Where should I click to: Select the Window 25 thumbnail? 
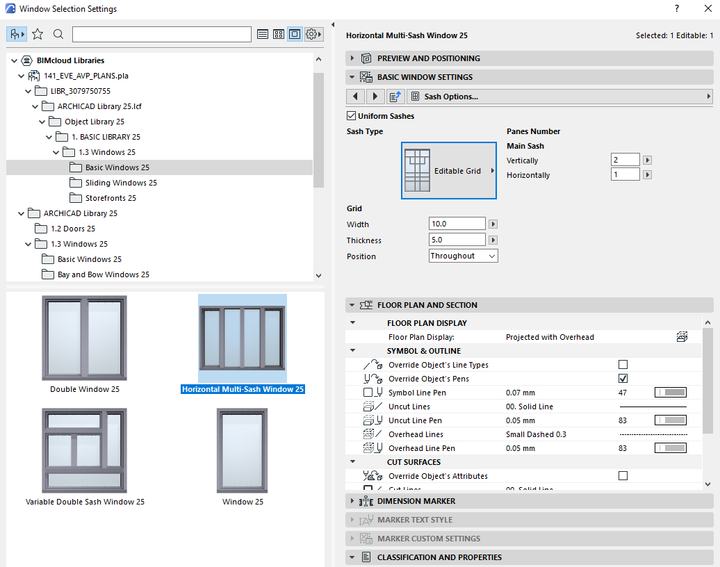[x=242, y=451]
